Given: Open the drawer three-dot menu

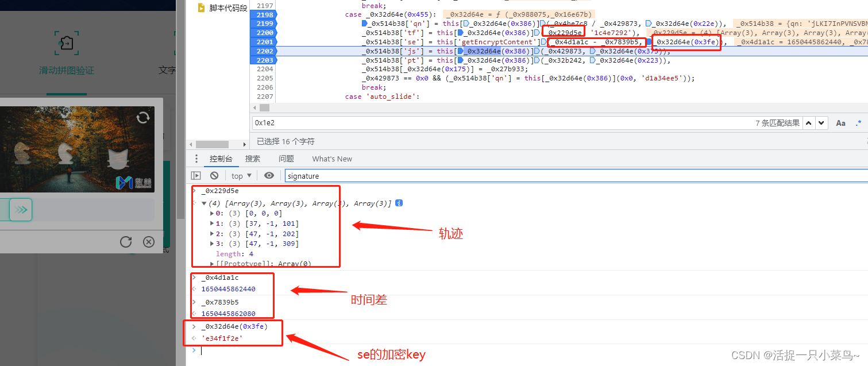Looking at the screenshot, I should pos(196,159).
